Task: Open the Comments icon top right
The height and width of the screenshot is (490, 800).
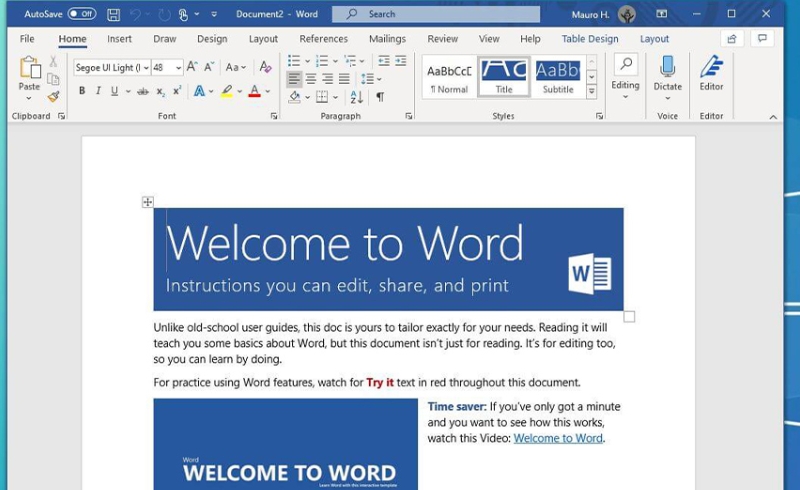Action: coord(762,39)
